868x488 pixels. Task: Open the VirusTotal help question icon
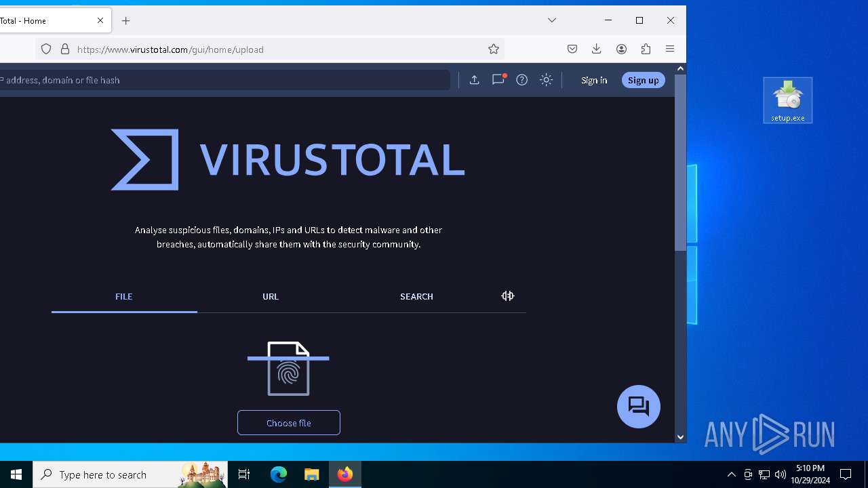(522, 80)
